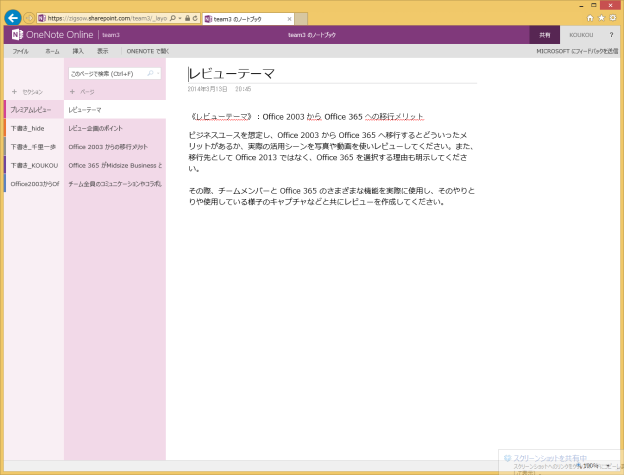Click the plus icon to add a section

(x=14, y=91)
